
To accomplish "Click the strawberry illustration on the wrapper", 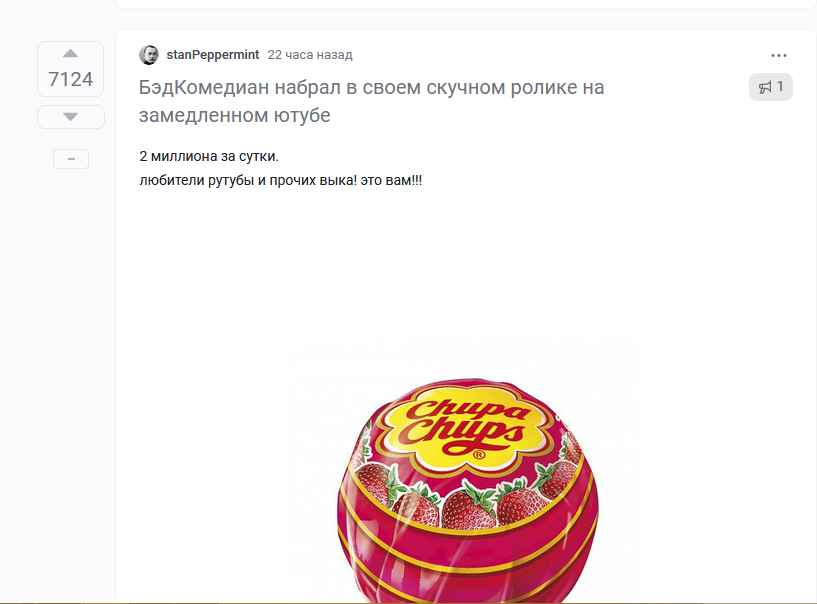I will (466, 508).
